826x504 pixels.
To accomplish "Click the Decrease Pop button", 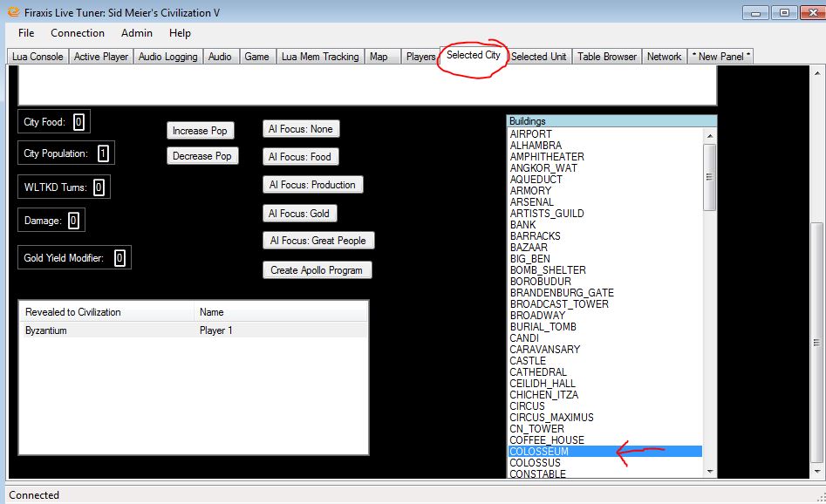I will click(202, 156).
